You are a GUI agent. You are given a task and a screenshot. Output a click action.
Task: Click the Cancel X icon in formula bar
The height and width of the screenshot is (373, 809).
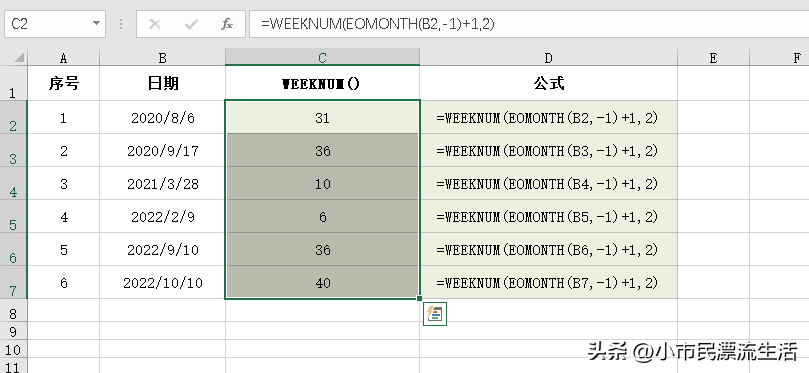tap(155, 24)
